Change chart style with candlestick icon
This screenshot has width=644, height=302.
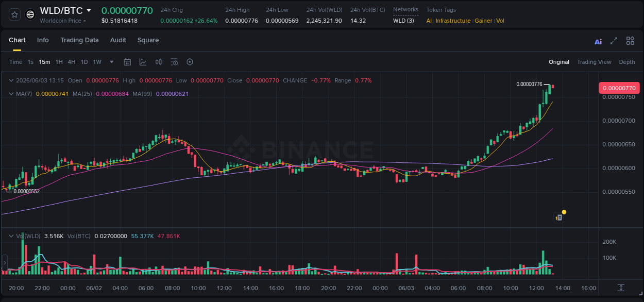159,62
